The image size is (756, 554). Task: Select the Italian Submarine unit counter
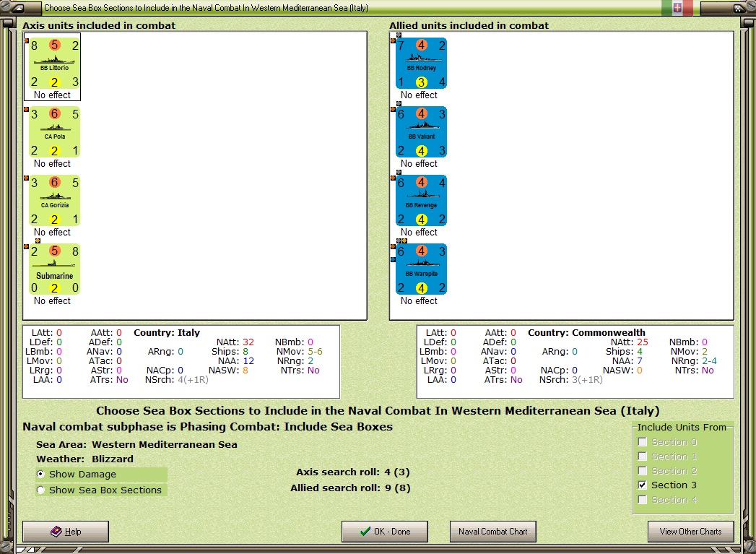[x=54, y=269]
